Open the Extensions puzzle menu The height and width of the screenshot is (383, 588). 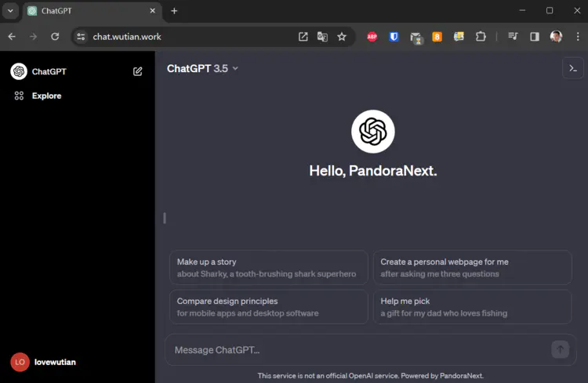point(481,37)
